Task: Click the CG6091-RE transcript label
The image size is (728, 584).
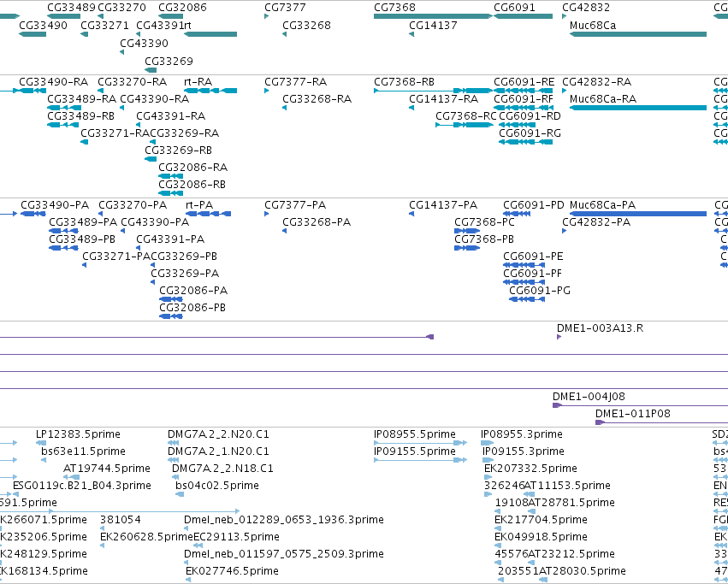Action: tap(524, 82)
